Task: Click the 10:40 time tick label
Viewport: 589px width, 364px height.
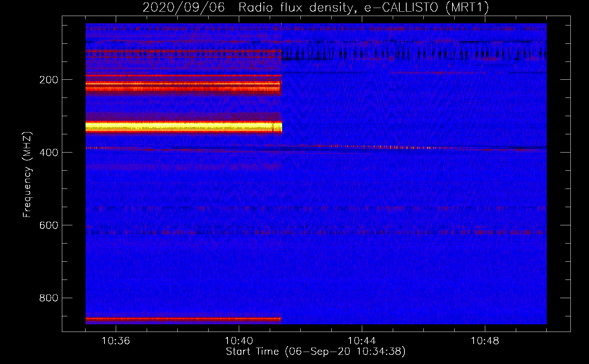Action: click(239, 341)
